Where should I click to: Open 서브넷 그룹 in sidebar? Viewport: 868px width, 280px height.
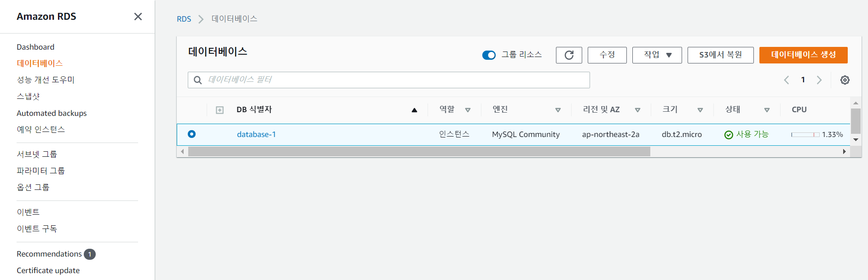tap(37, 154)
